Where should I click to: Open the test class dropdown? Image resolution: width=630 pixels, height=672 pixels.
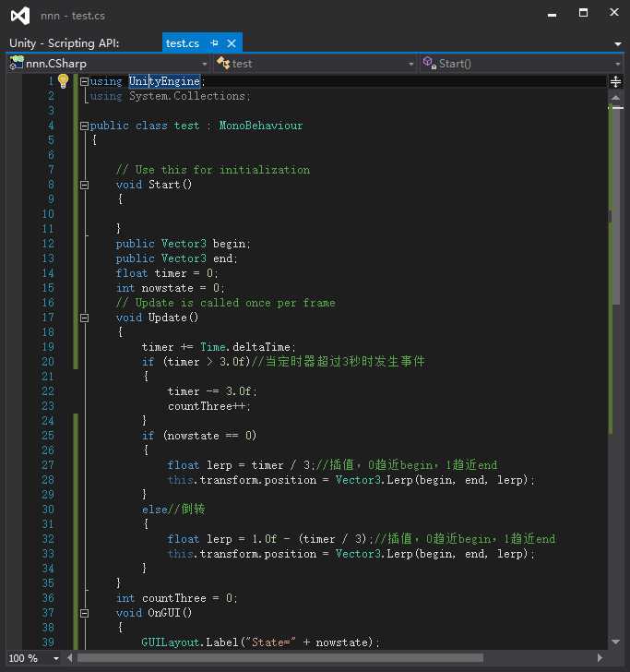point(410,64)
